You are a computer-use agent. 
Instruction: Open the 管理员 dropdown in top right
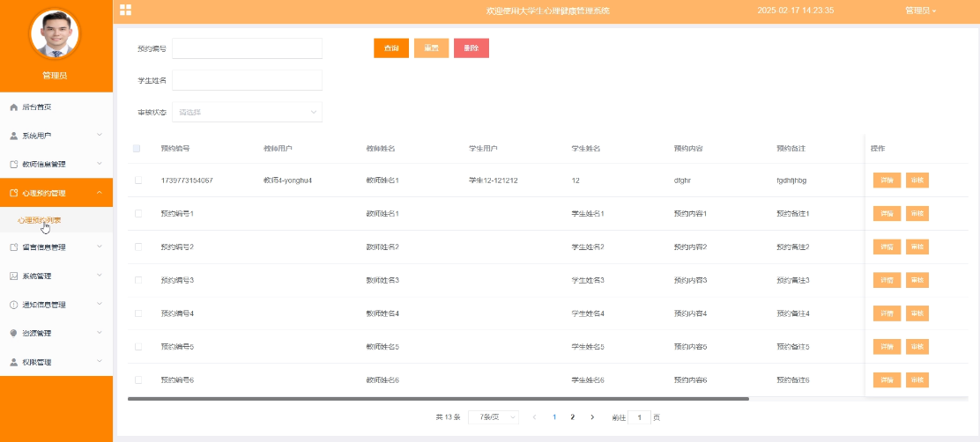[x=921, y=11]
